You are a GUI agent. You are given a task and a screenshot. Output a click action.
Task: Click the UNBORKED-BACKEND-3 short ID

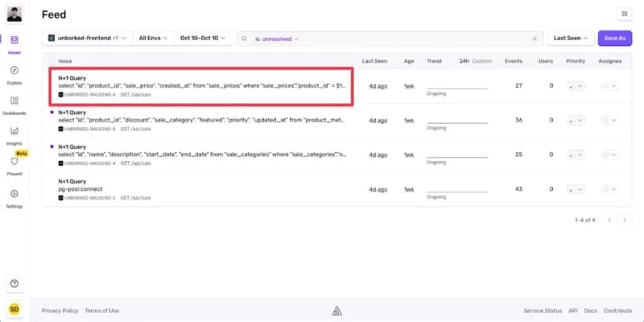click(89, 198)
